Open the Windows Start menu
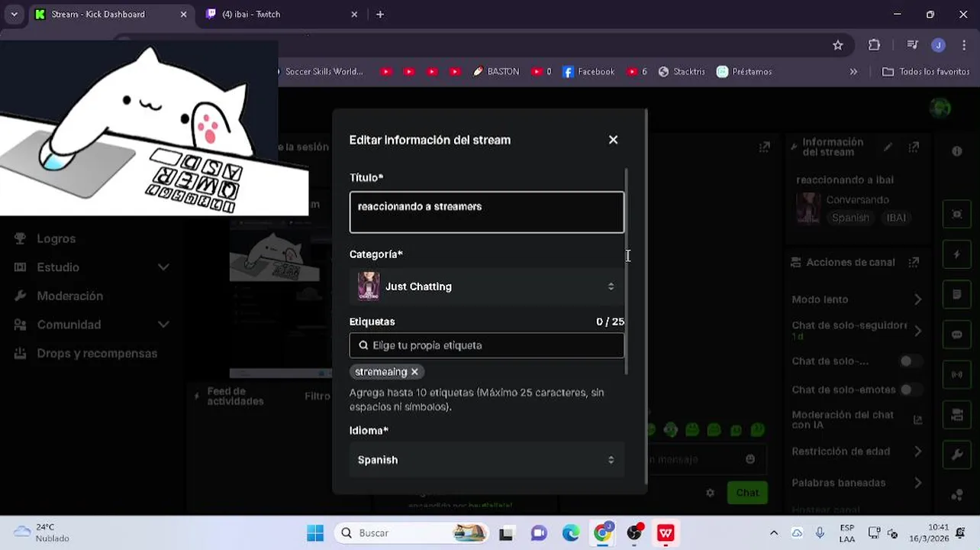This screenshot has height=550, width=980. click(x=315, y=533)
